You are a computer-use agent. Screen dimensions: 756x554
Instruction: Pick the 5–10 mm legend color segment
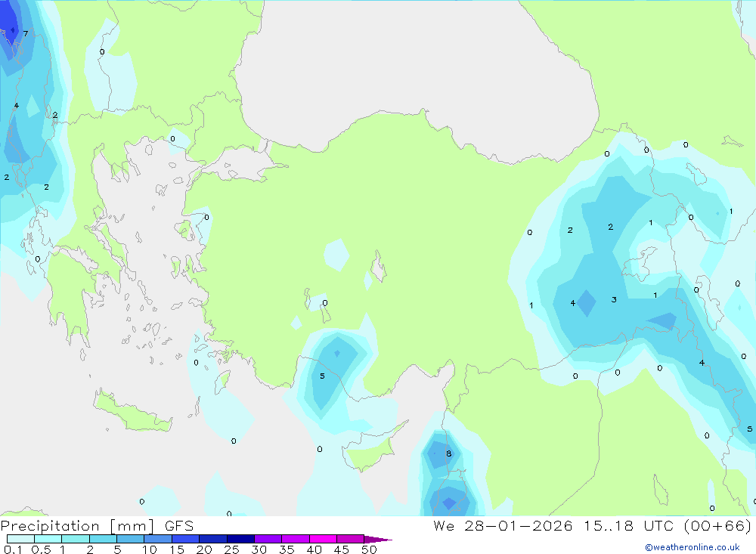coord(130,539)
